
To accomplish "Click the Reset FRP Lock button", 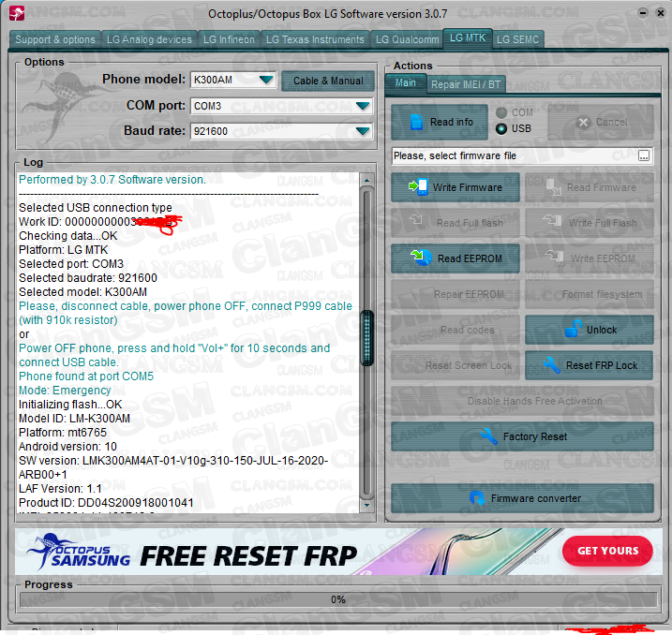I will tap(590, 365).
